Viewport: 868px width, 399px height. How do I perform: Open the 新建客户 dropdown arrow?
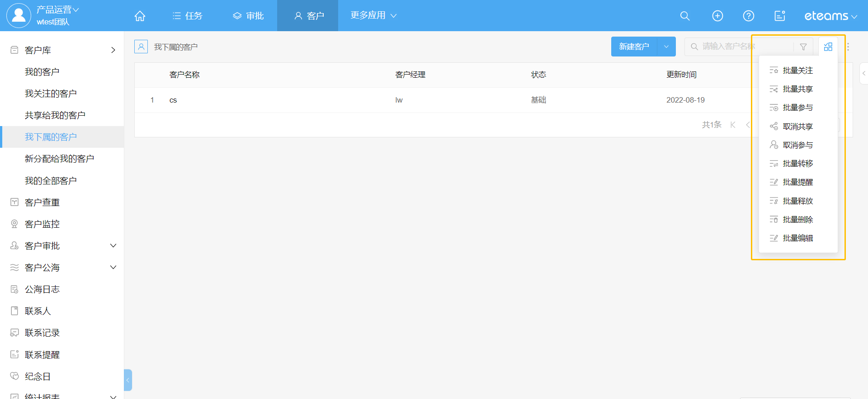tap(666, 47)
